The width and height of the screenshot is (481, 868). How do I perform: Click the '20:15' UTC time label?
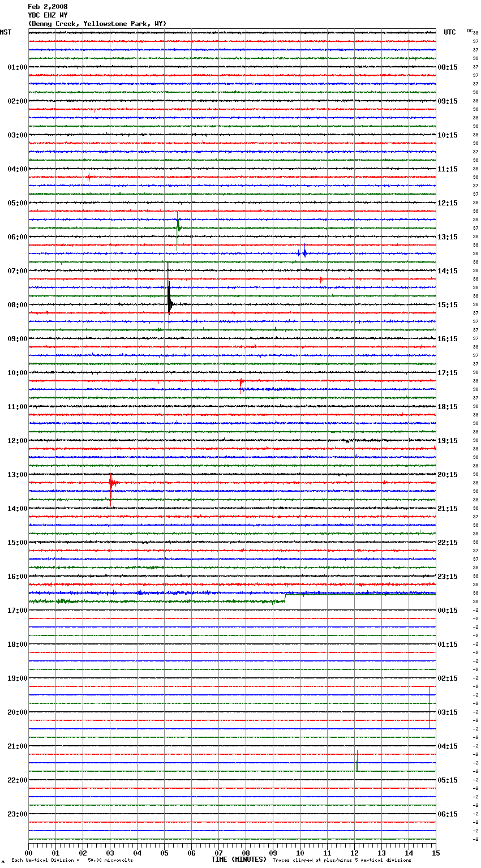pos(448,475)
